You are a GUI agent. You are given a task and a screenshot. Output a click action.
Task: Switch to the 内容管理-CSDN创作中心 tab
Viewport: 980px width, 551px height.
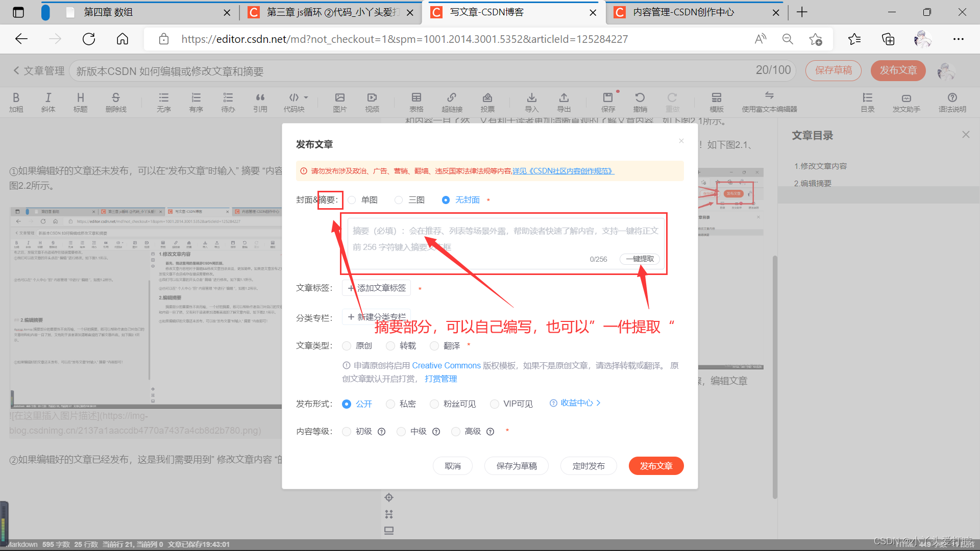coord(683,12)
